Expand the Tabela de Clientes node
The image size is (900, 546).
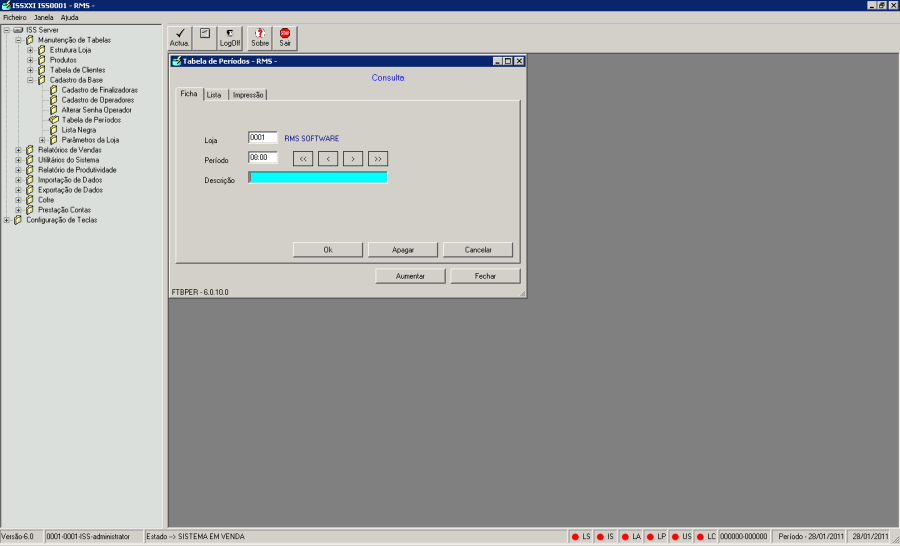point(30,70)
